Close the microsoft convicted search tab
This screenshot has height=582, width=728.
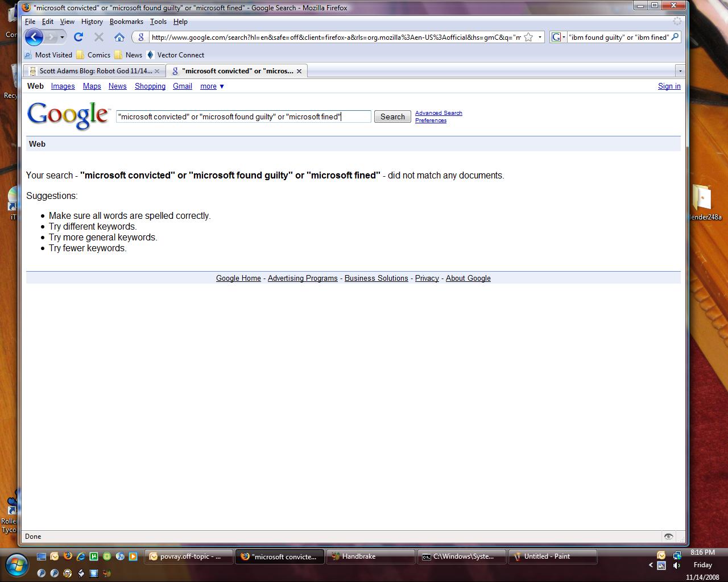coord(299,71)
